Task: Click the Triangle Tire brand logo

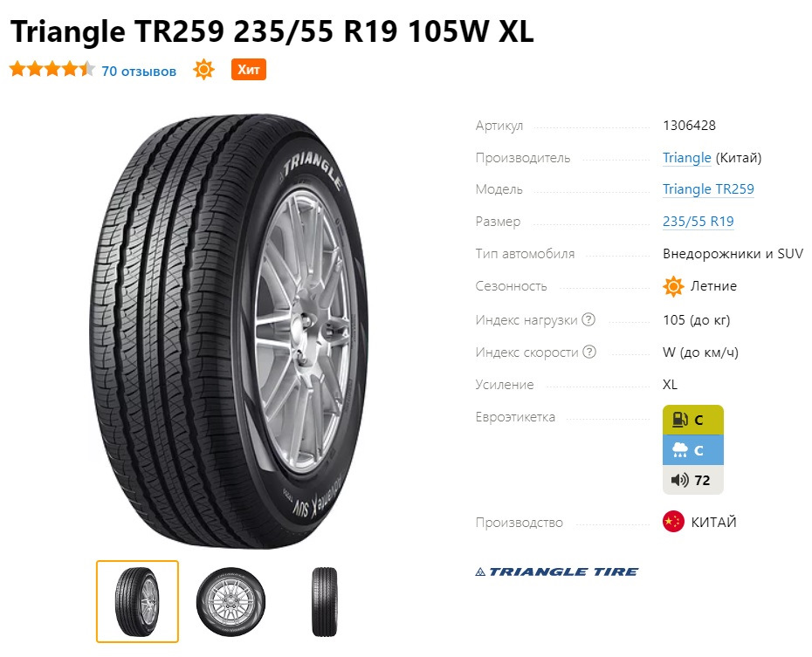Action: 557,571
